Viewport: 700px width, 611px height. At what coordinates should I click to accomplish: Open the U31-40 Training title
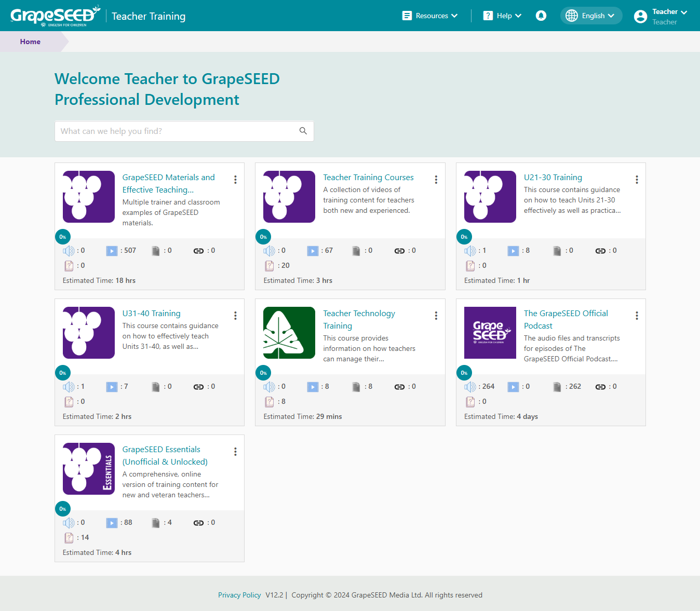pos(151,314)
